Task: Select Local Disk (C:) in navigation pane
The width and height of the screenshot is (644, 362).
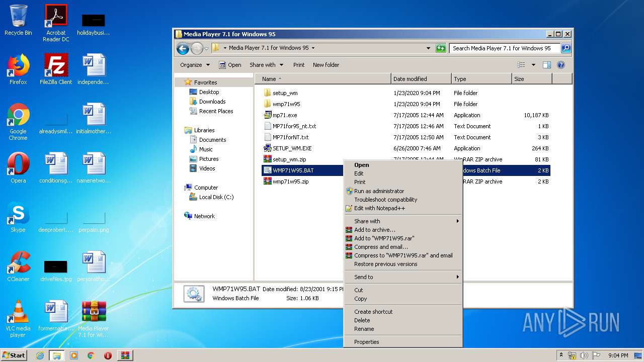Action: point(216,197)
